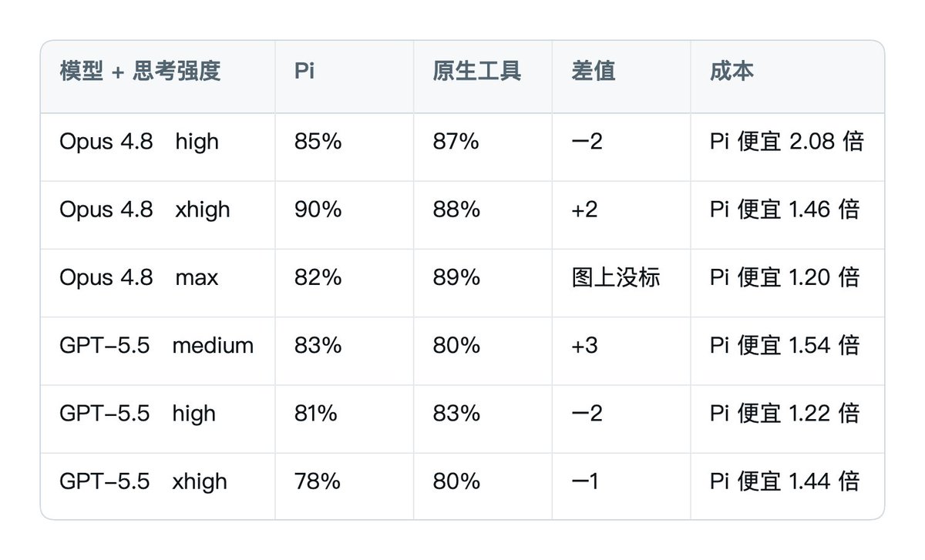The width and height of the screenshot is (925, 560).
Task: Select the Pi 便宜 1.20 倍 cell
Action: (x=785, y=277)
